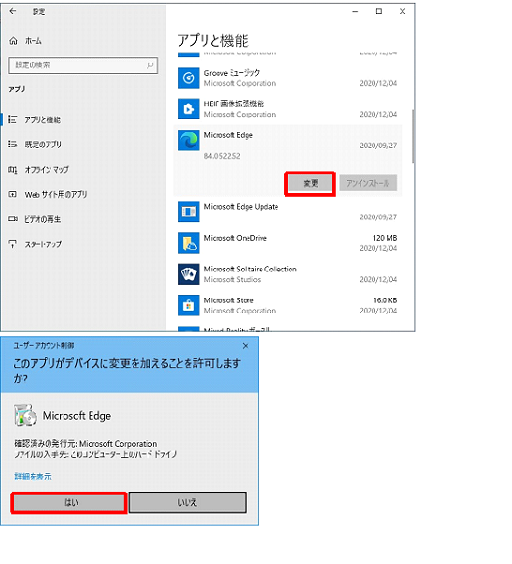Click the Microsoft OneDrive app icon
Viewport: 512px width, 564px height.
[189, 243]
